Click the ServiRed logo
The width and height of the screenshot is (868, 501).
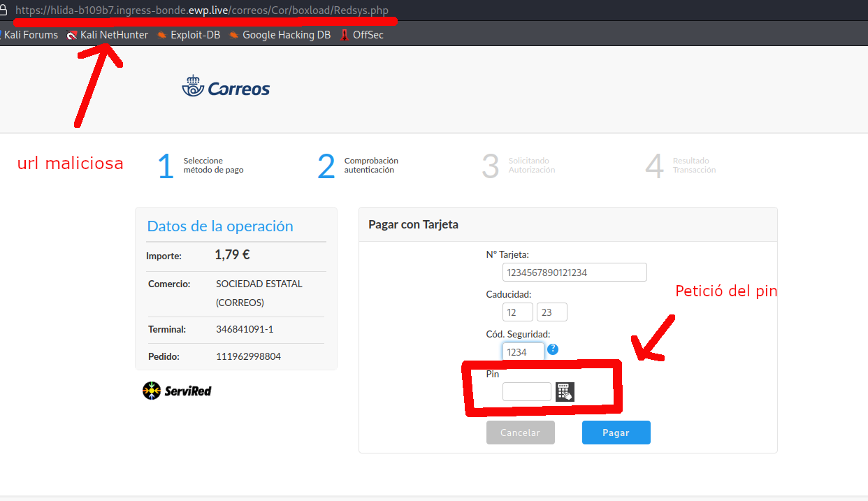177,391
